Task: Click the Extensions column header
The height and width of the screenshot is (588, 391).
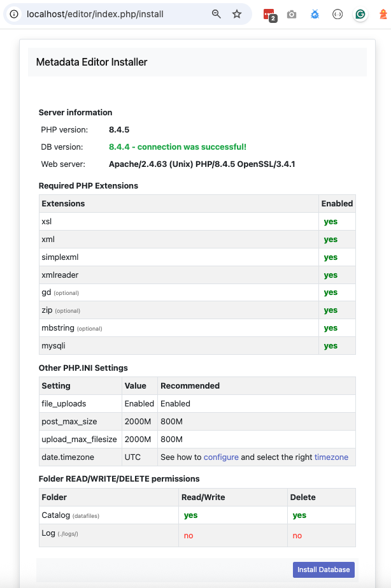Action: 63,204
